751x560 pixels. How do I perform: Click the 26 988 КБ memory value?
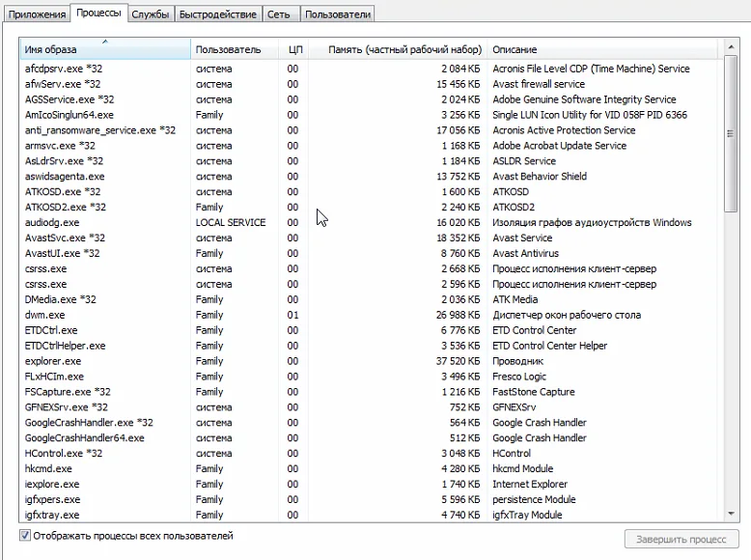(458, 315)
